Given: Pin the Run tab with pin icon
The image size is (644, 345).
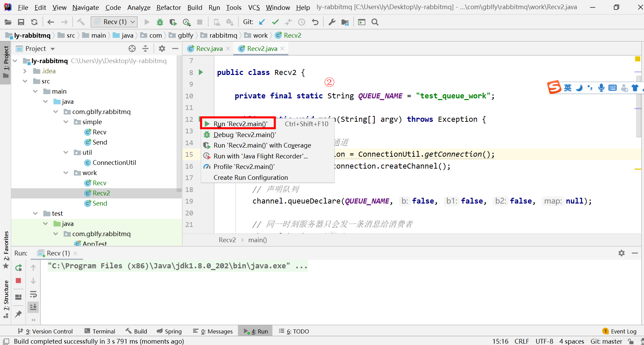Looking at the screenshot, I should click(19, 314).
